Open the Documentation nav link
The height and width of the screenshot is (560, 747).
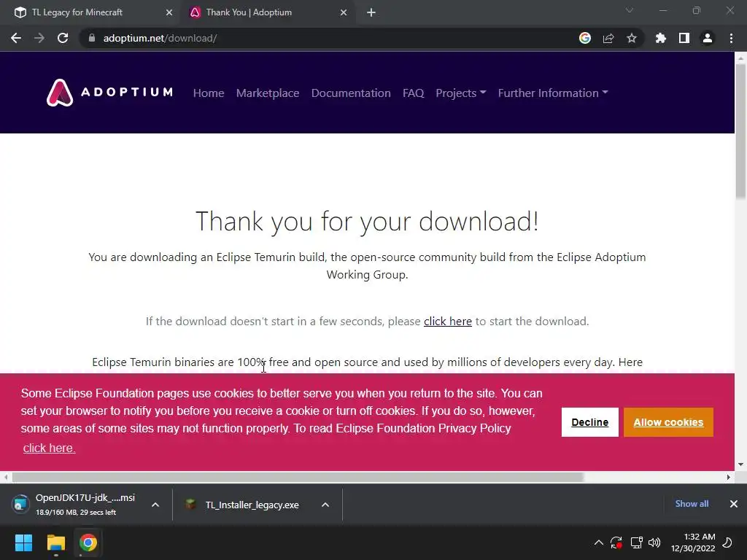(x=351, y=93)
